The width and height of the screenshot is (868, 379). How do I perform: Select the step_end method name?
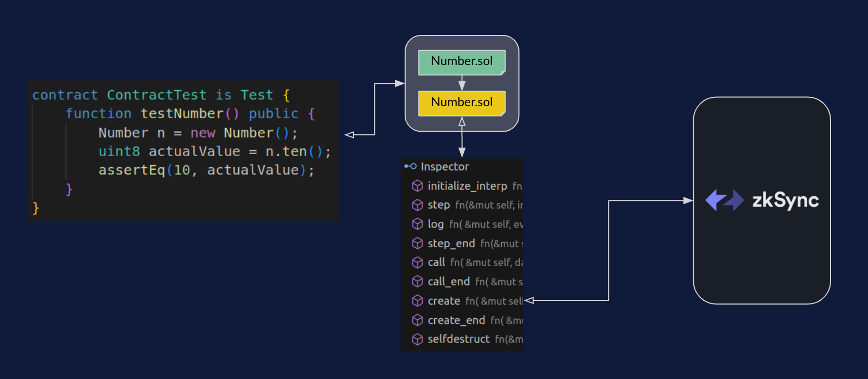451,244
